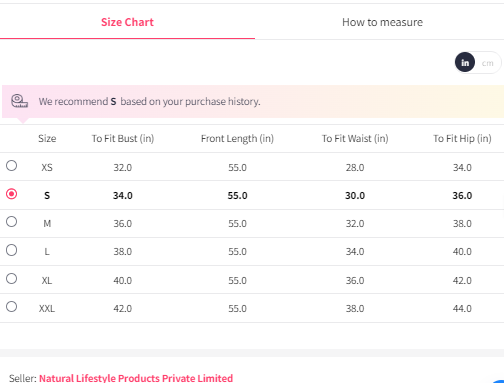Select the XS size radio button
Screen dimensions: 504x383
[12, 166]
